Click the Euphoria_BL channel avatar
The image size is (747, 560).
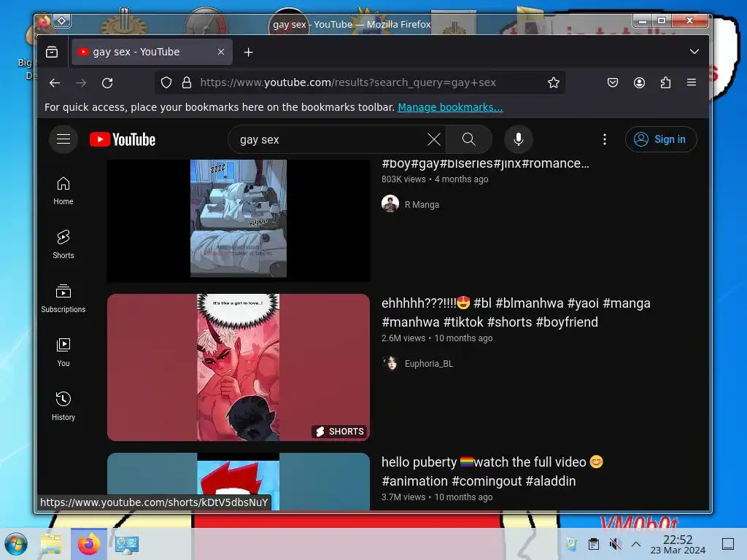click(390, 363)
